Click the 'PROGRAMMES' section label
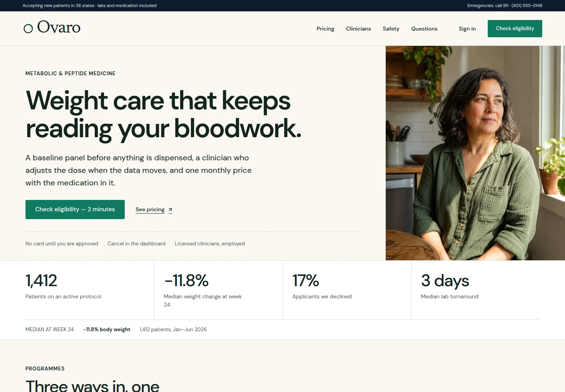The height and width of the screenshot is (392, 565). point(45,368)
